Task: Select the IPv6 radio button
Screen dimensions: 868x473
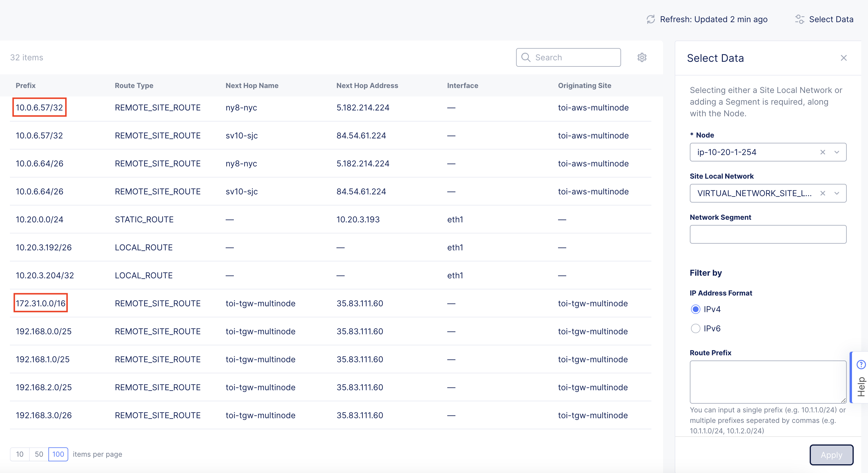Action: tap(695, 328)
